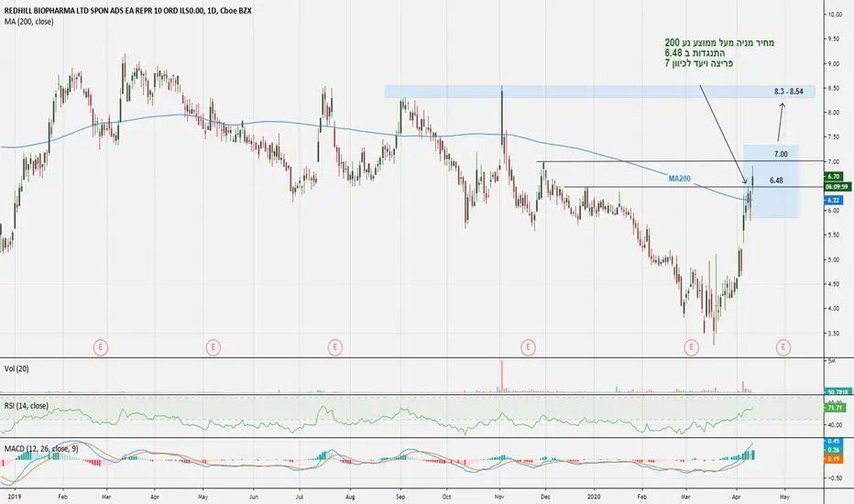Screen dimensions: 854x504
Task: Select the 2020 label on the time axis
Action: (594, 497)
